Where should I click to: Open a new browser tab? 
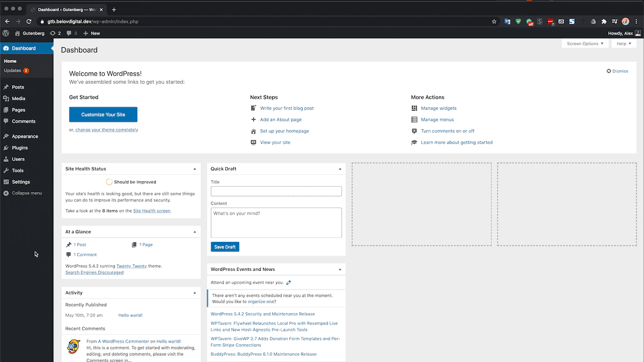[x=114, y=9]
